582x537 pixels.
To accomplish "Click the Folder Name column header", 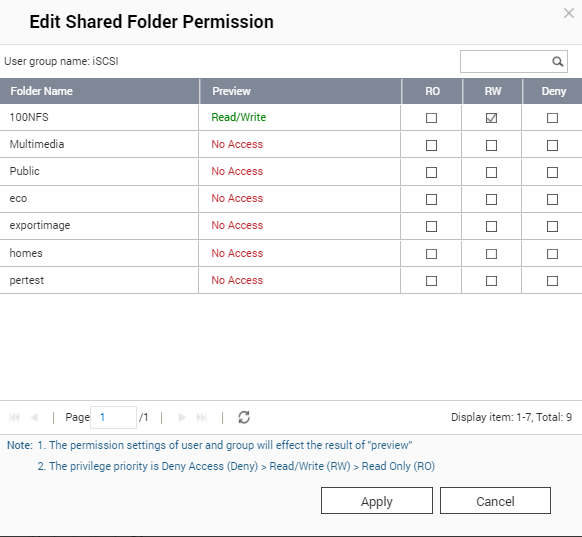I will (99, 91).
